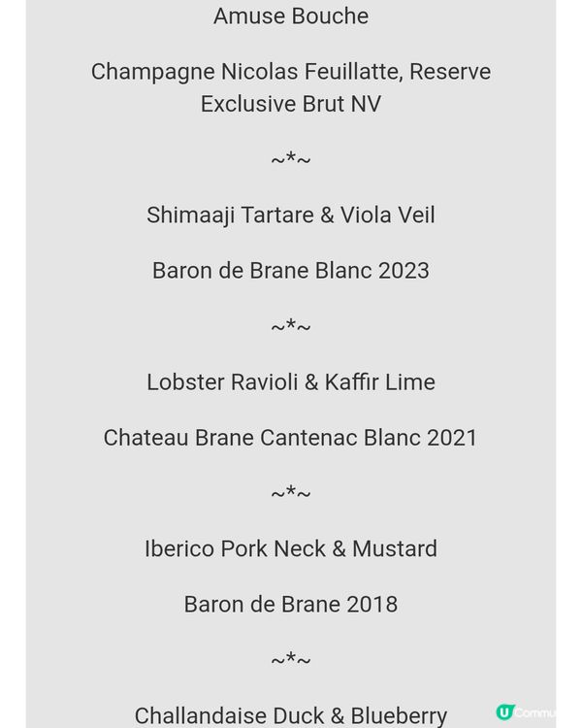Image resolution: width=582 pixels, height=728 pixels.
Task: Click the Champagne Nicolas Feuillatte, Reserve line
Action: (291, 72)
